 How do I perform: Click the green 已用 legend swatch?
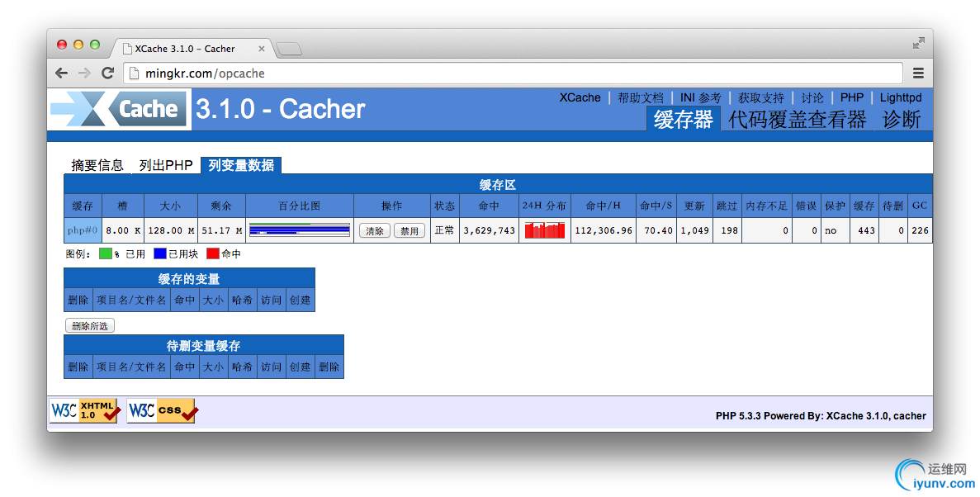105,253
